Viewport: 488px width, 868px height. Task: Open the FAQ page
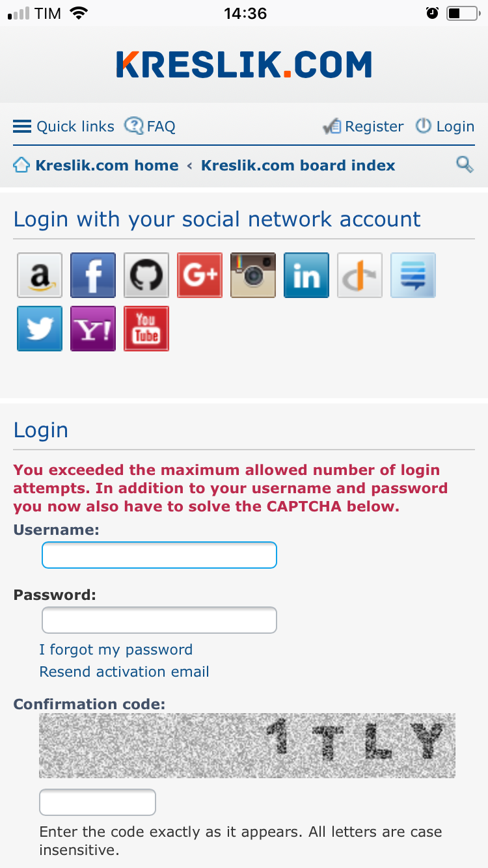tap(150, 126)
